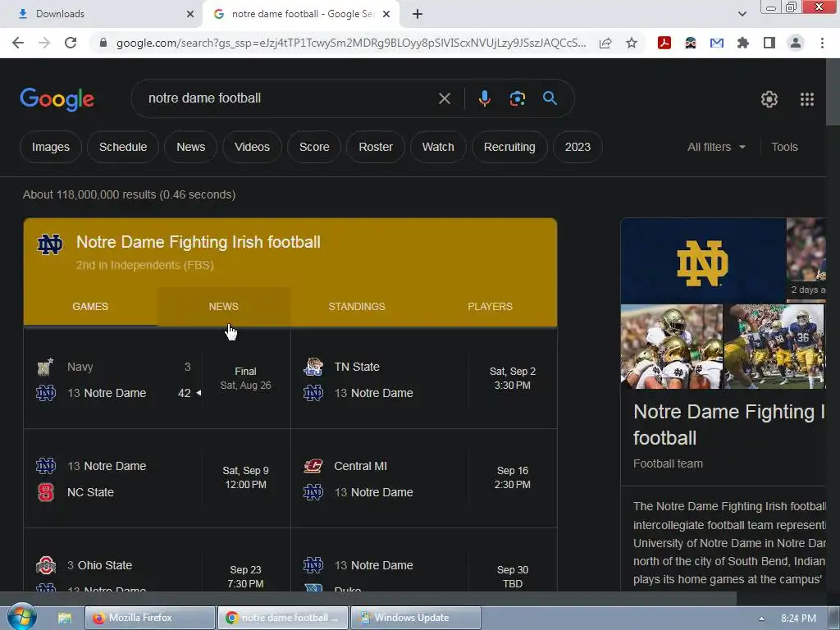Toggle the Chrome side panel
The height and width of the screenshot is (630, 840).
[769, 43]
